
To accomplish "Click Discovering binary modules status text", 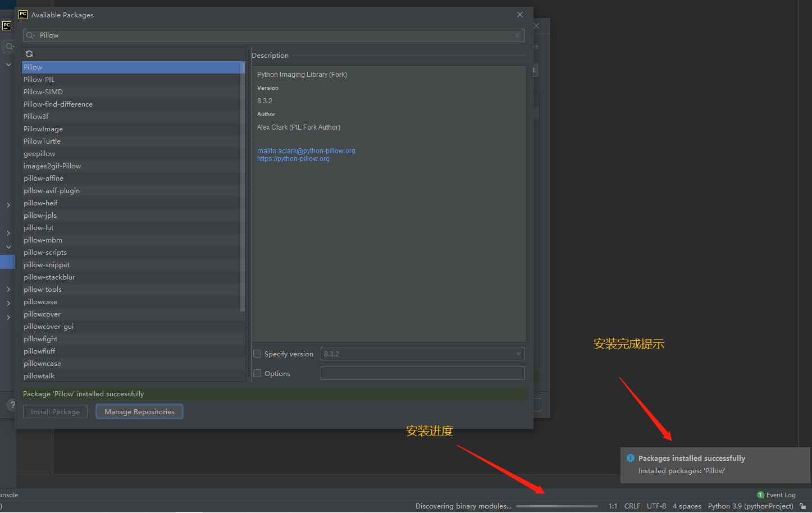I will [x=463, y=506].
